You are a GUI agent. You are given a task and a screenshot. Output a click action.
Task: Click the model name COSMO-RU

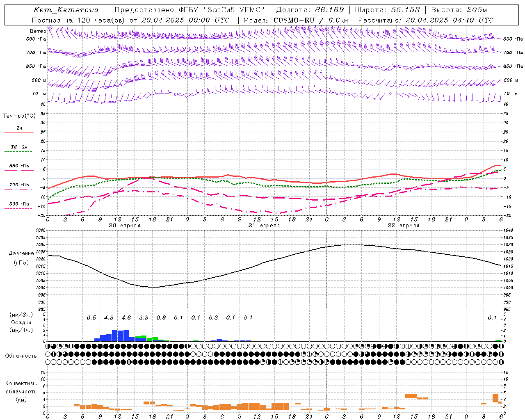pos(294,20)
